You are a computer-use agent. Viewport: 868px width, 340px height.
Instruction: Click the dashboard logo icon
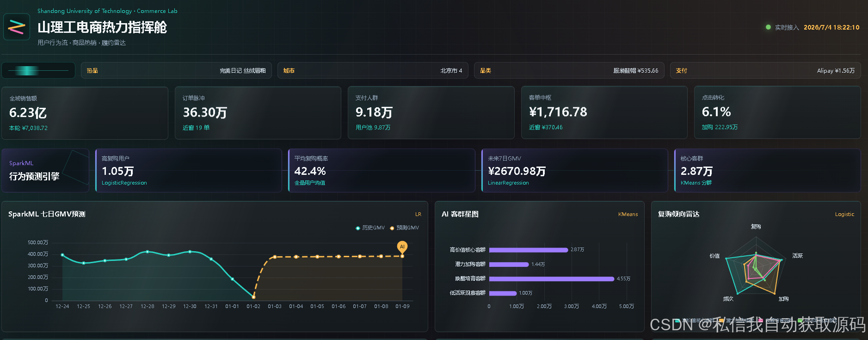(17, 27)
